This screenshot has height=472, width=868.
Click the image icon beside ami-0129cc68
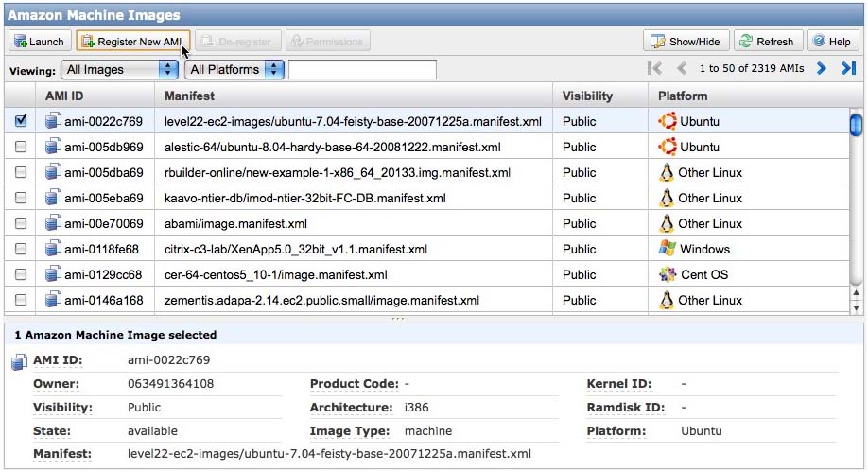point(53,273)
